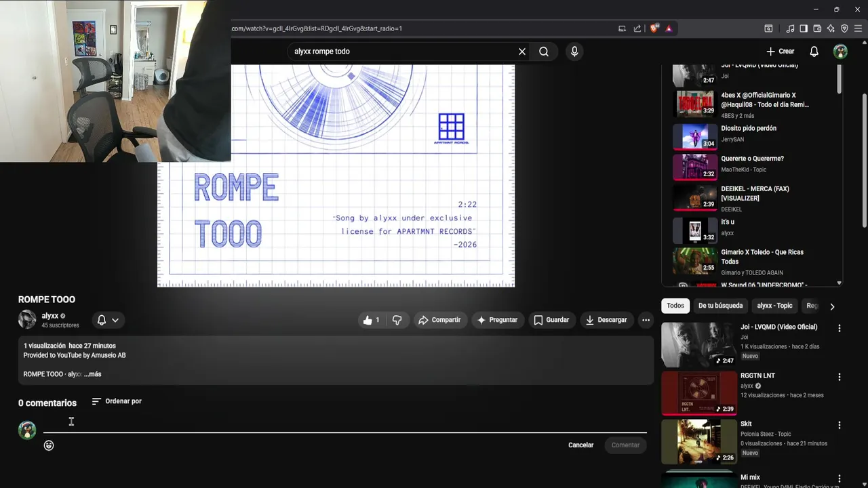Open Leo AI sparkle icon
The width and height of the screenshot is (868, 488).
(831, 28)
